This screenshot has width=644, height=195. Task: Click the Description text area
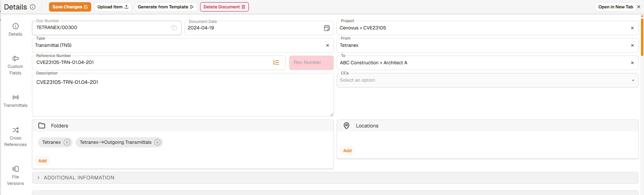point(183,95)
